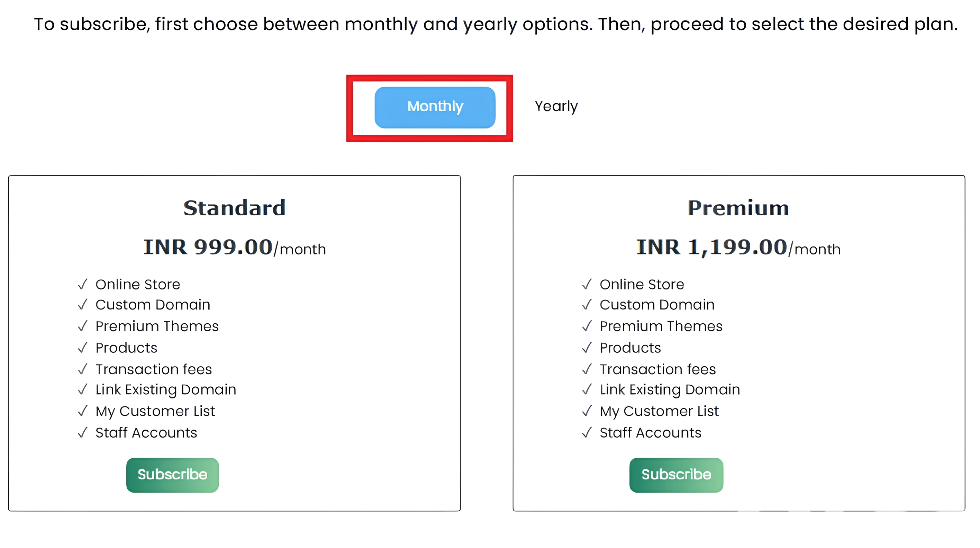
Task: Switch to Yearly billing
Action: point(556,107)
